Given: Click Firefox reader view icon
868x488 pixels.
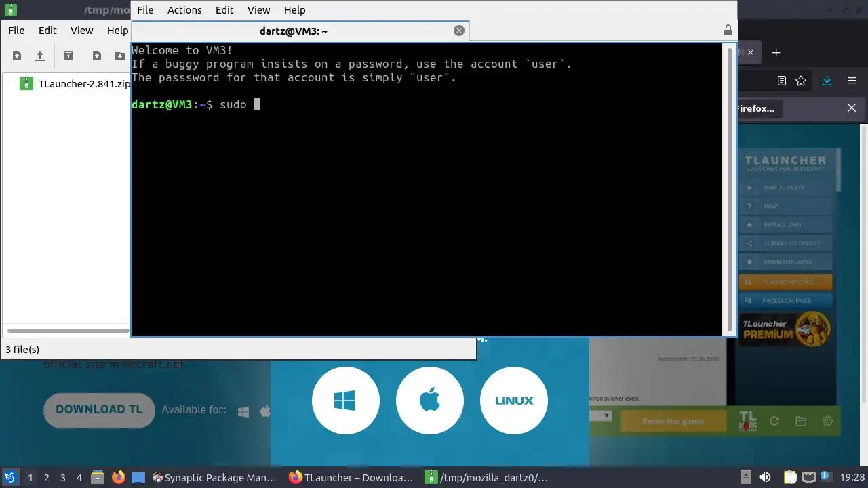Looking at the screenshot, I should click(782, 81).
